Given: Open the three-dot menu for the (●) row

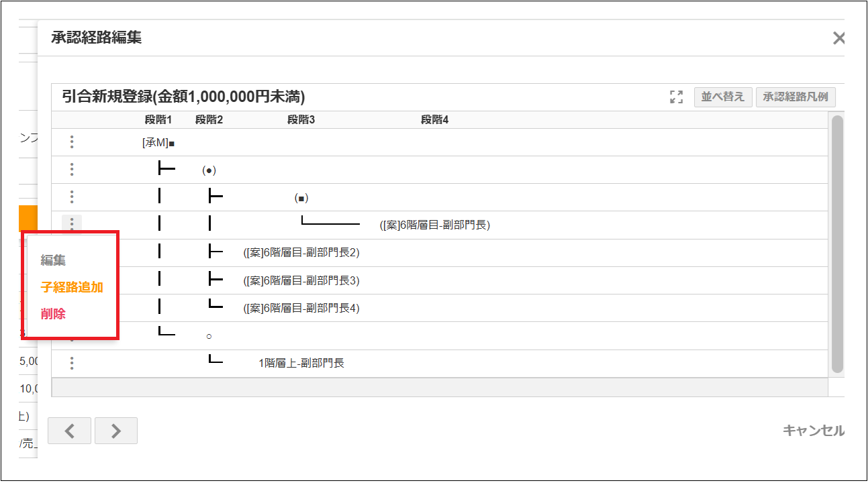Looking at the screenshot, I should tap(72, 170).
